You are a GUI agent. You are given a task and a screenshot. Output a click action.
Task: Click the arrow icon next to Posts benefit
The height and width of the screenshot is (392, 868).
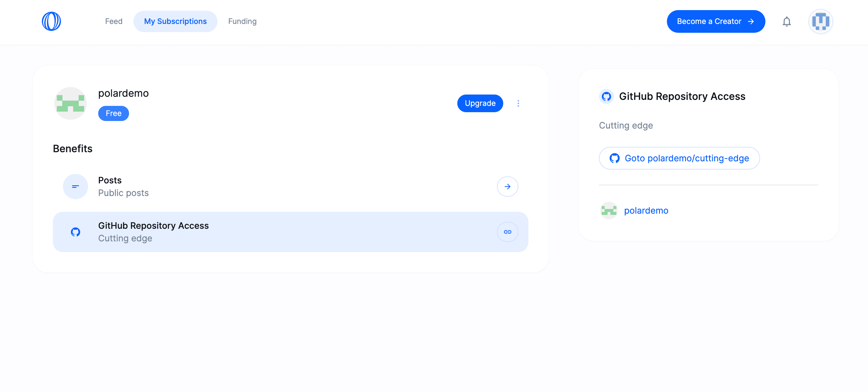coord(507,186)
